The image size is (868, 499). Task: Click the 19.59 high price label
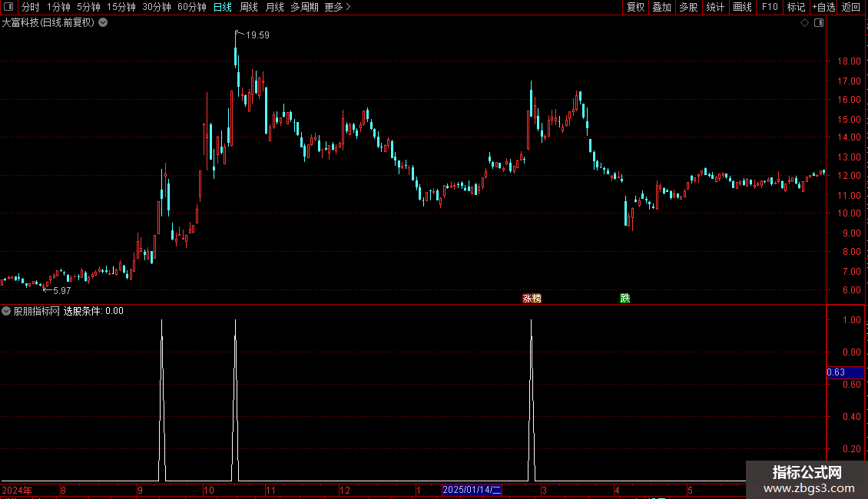(x=257, y=35)
